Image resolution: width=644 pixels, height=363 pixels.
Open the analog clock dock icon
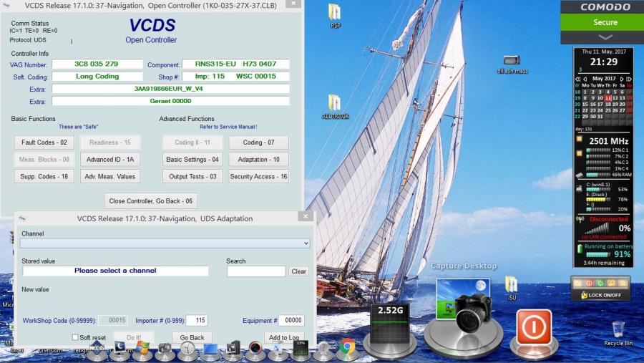(x=187, y=349)
